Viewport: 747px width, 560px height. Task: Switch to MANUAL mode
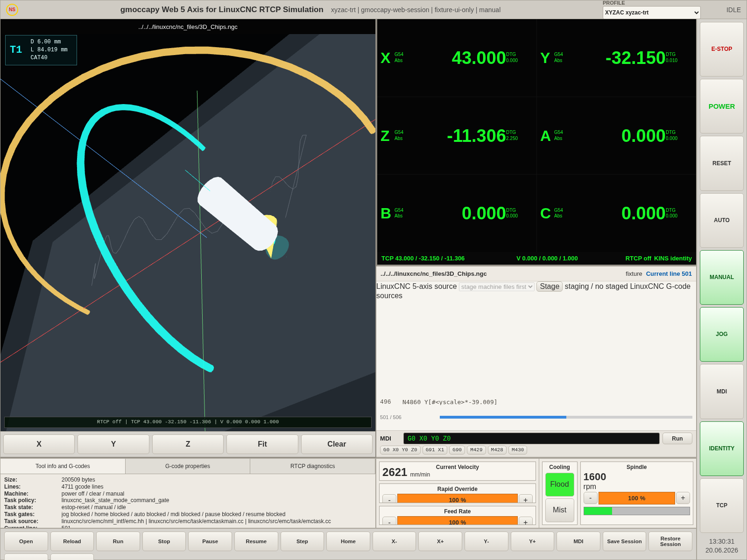[x=721, y=277]
